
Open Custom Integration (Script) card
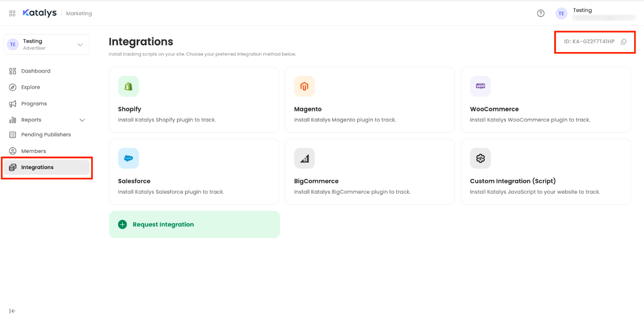[546, 172]
